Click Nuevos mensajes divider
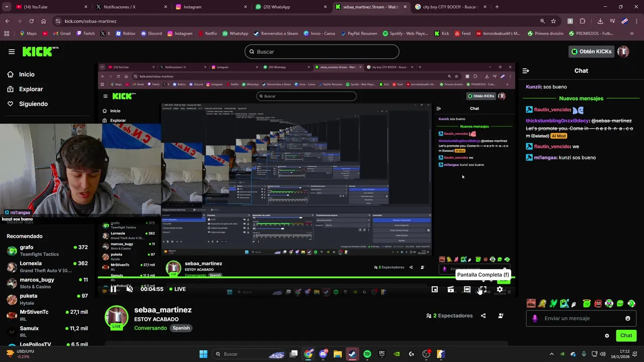This screenshot has width=644, height=362. (581, 99)
